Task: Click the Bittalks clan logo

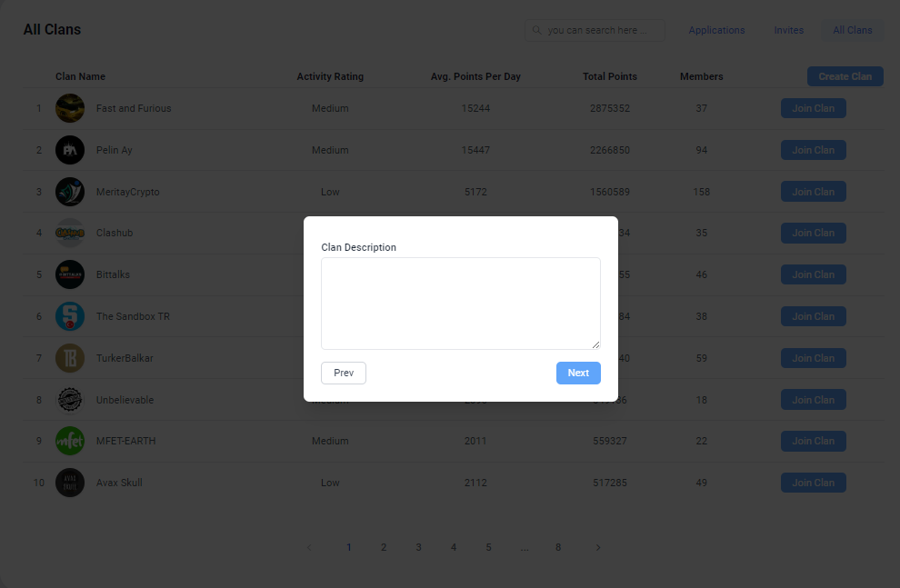Action: pos(70,274)
